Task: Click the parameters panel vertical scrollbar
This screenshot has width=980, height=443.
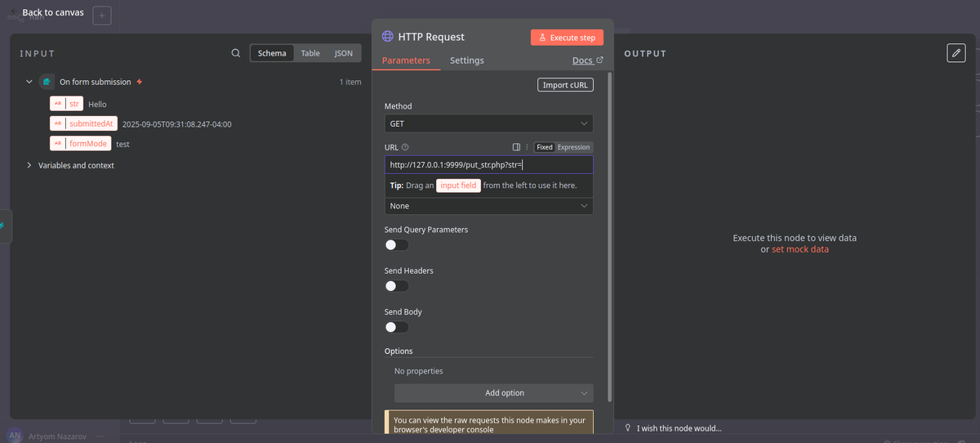Action: (x=608, y=237)
